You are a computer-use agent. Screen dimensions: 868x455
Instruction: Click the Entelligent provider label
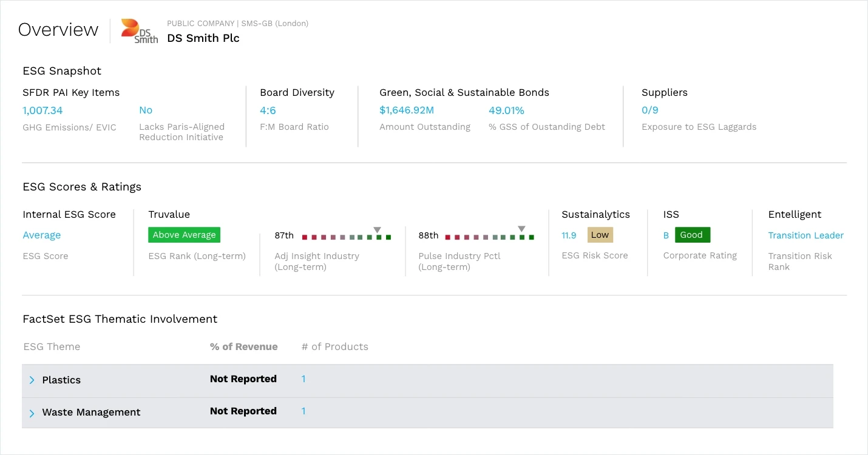tap(795, 215)
